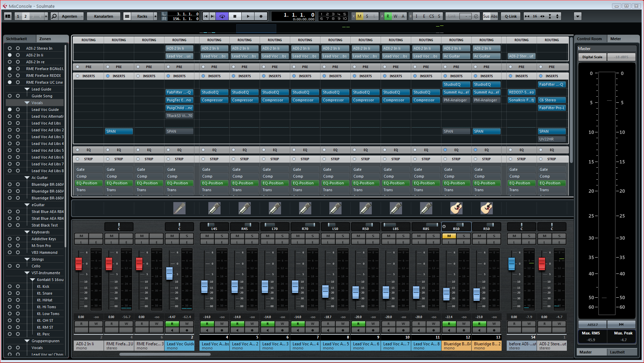Toggle visibility of RME Fireface REDDI

coord(10,76)
